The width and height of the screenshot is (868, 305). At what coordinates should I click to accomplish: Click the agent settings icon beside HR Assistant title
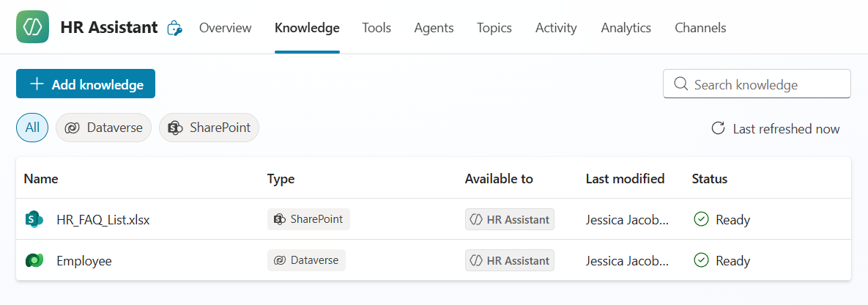175,29
